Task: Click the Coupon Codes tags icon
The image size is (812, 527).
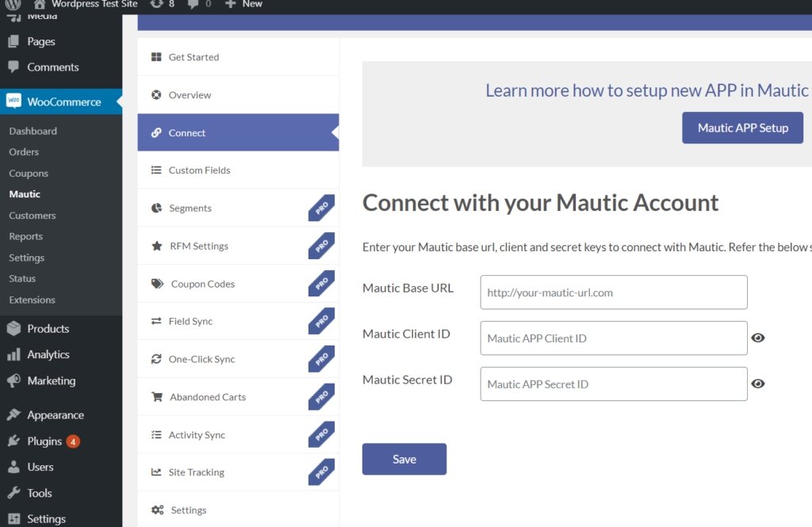Action: click(x=158, y=284)
